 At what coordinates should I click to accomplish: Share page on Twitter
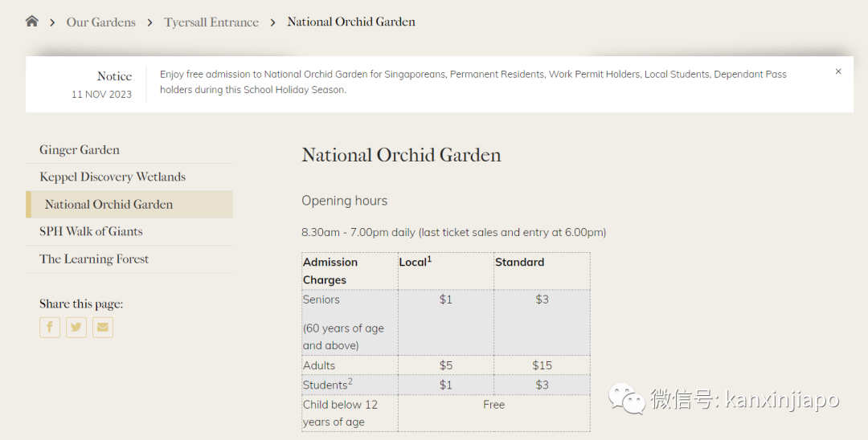(x=76, y=328)
